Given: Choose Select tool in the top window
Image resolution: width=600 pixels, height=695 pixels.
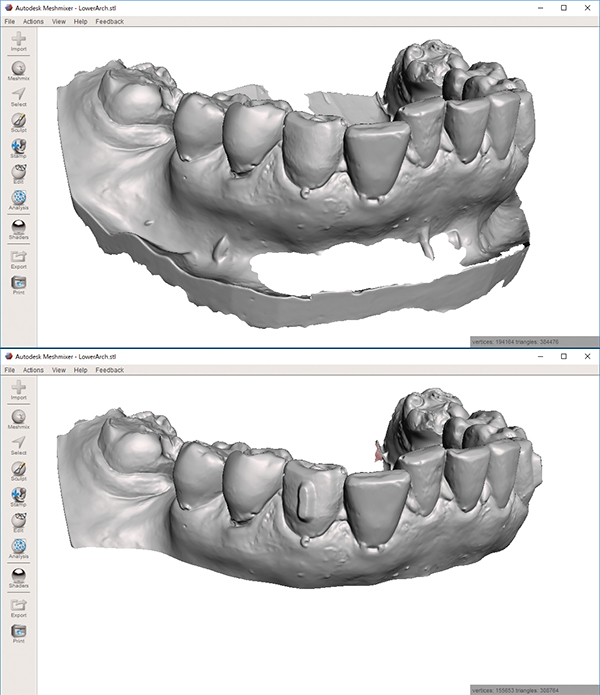Looking at the screenshot, I should tap(19, 95).
